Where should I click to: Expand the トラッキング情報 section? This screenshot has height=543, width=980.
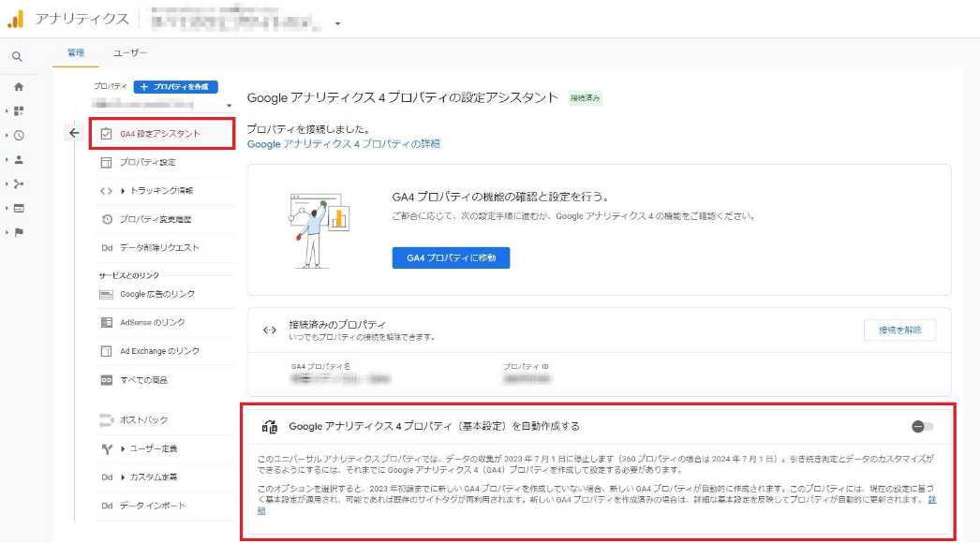[x=123, y=191]
